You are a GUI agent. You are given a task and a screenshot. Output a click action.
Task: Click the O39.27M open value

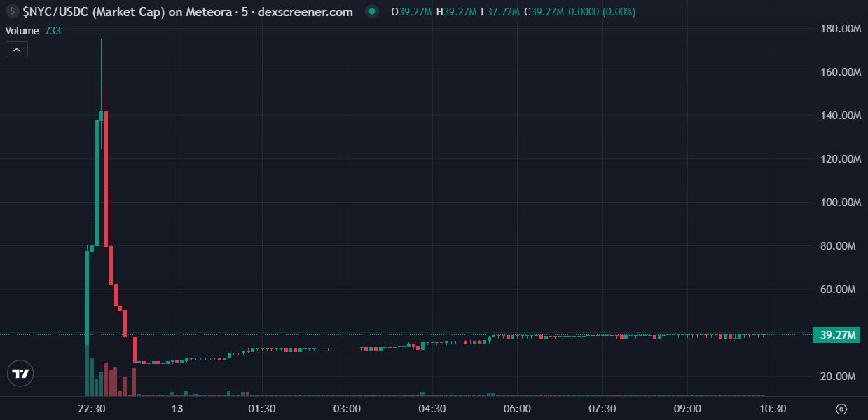pos(411,12)
